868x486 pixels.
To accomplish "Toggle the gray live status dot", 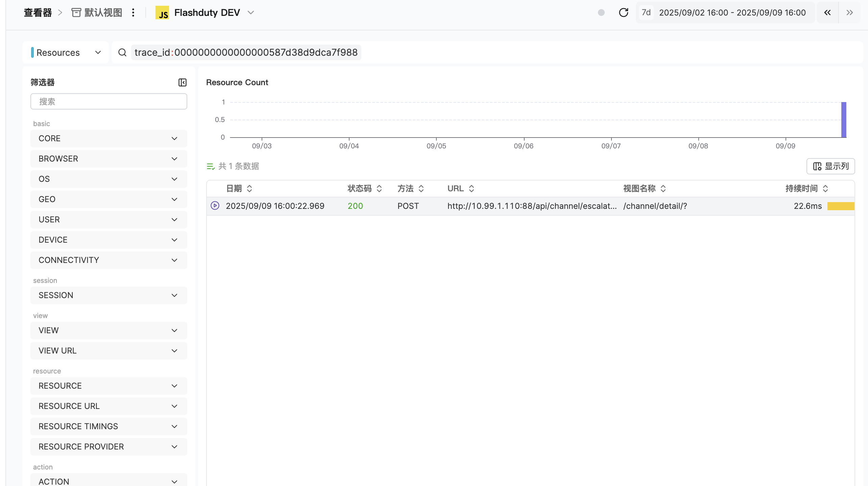I will pos(601,13).
